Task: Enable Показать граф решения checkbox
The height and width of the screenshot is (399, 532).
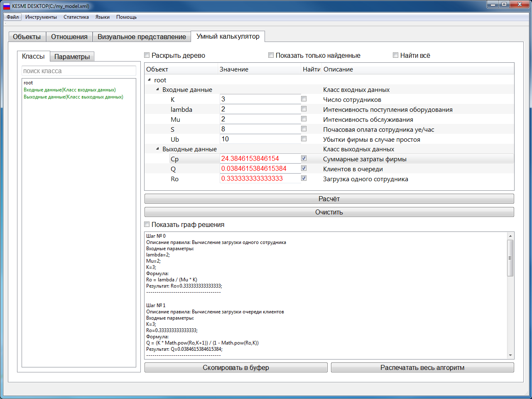Action: (147, 224)
